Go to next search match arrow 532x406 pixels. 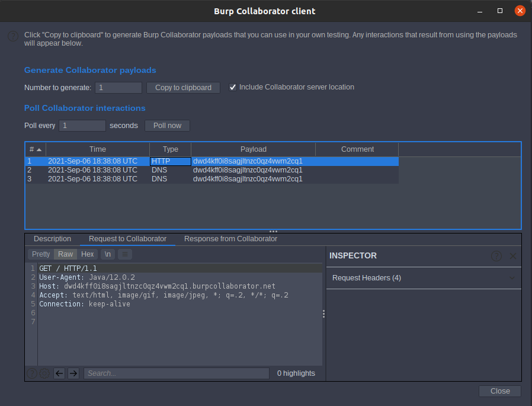click(73, 373)
